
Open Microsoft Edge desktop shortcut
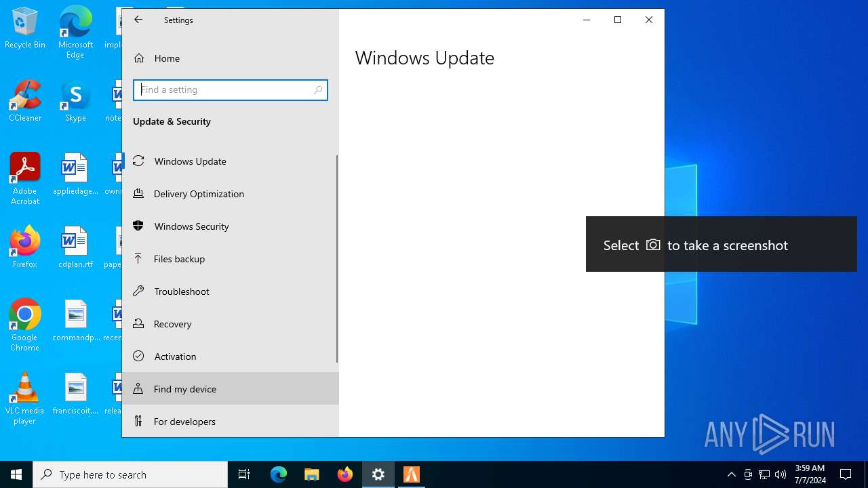75,33
